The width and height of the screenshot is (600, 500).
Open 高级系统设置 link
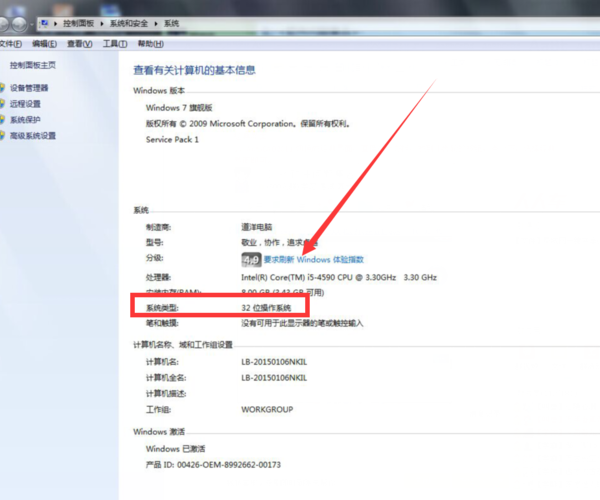point(33,135)
